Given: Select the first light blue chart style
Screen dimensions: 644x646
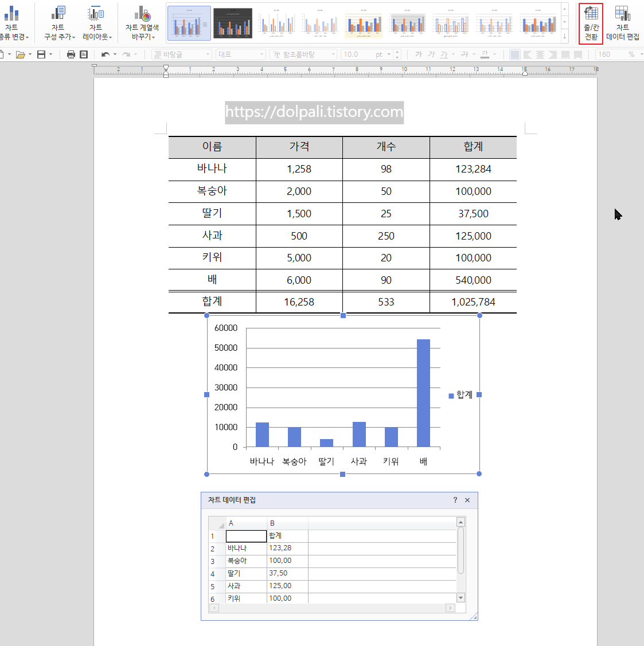Looking at the screenshot, I should tap(189, 23).
